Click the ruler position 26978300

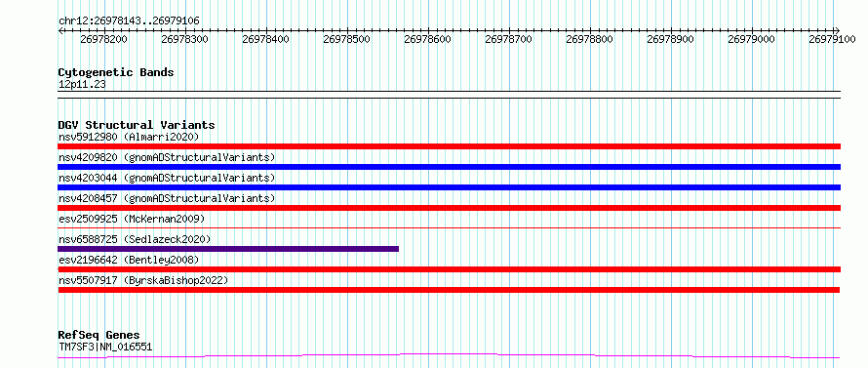click(x=185, y=40)
